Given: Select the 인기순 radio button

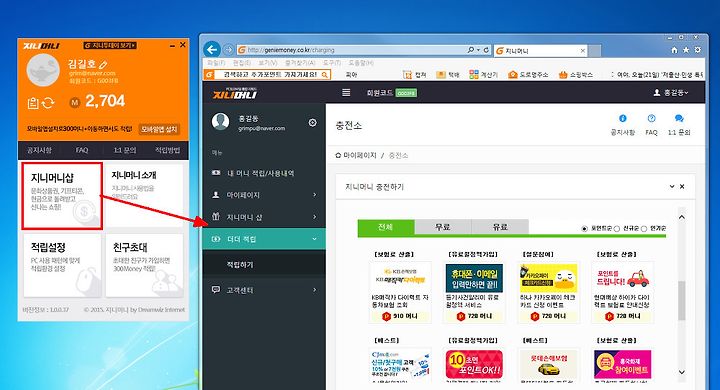Looking at the screenshot, I should coord(644,228).
